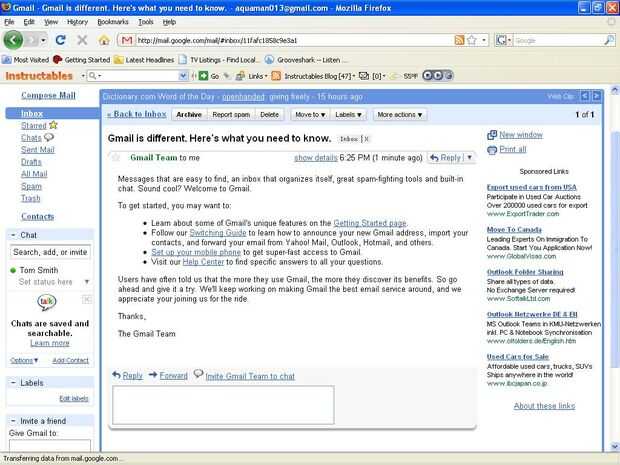Close the Talk chats-saved notice
This screenshot has height=465, width=620.
[87, 299]
